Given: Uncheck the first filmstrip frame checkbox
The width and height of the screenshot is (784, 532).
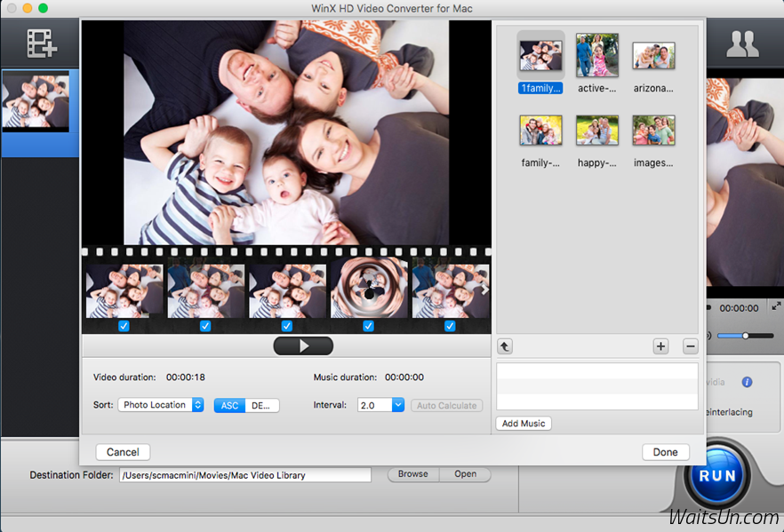Looking at the screenshot, I should [124, 326].
